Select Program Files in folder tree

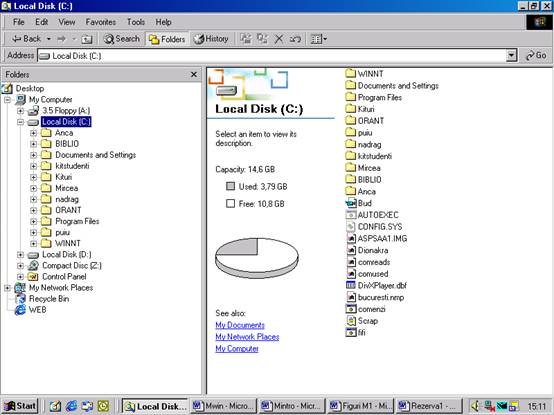(x=77, y=221)
